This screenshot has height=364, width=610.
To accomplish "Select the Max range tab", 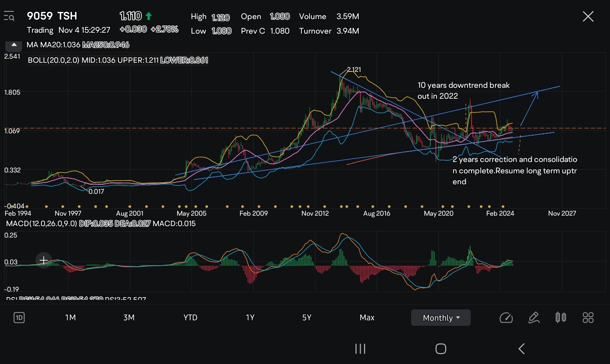I will coord(367,318).
